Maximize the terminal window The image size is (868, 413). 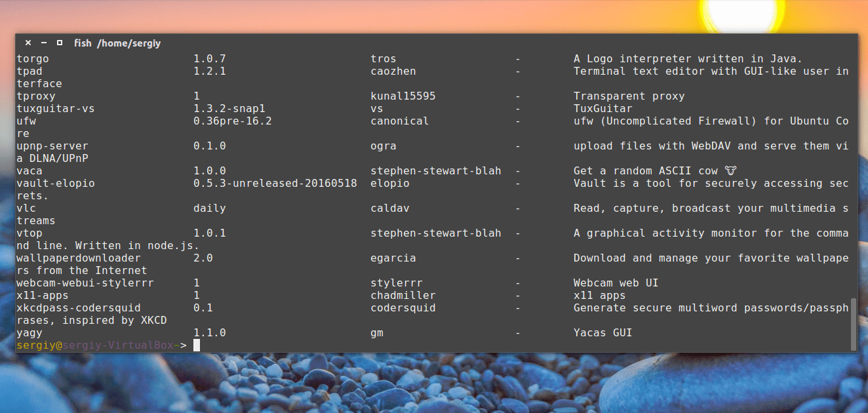(x=60, y=43)
